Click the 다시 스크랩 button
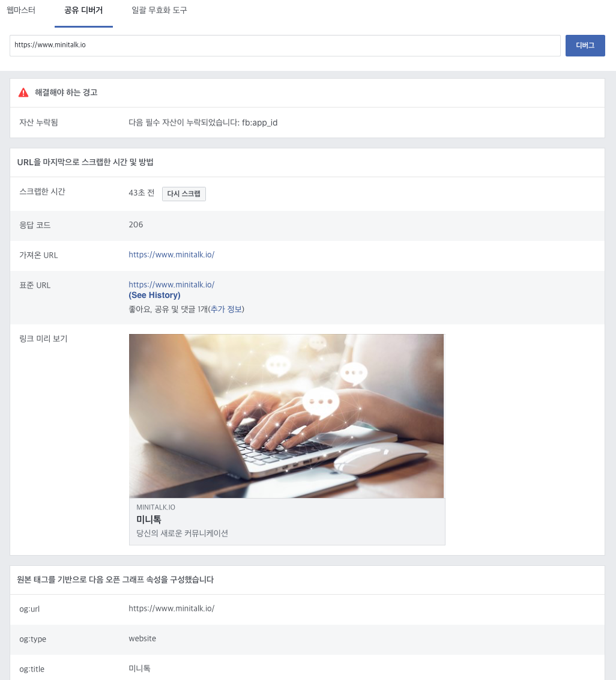Viewport: 616px width, 680px height. tap(184, 193)
